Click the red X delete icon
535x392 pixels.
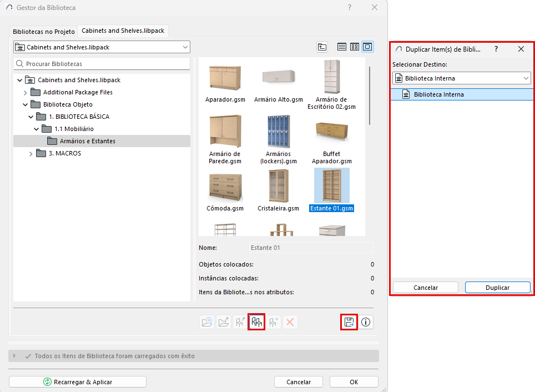click(290, 322)
